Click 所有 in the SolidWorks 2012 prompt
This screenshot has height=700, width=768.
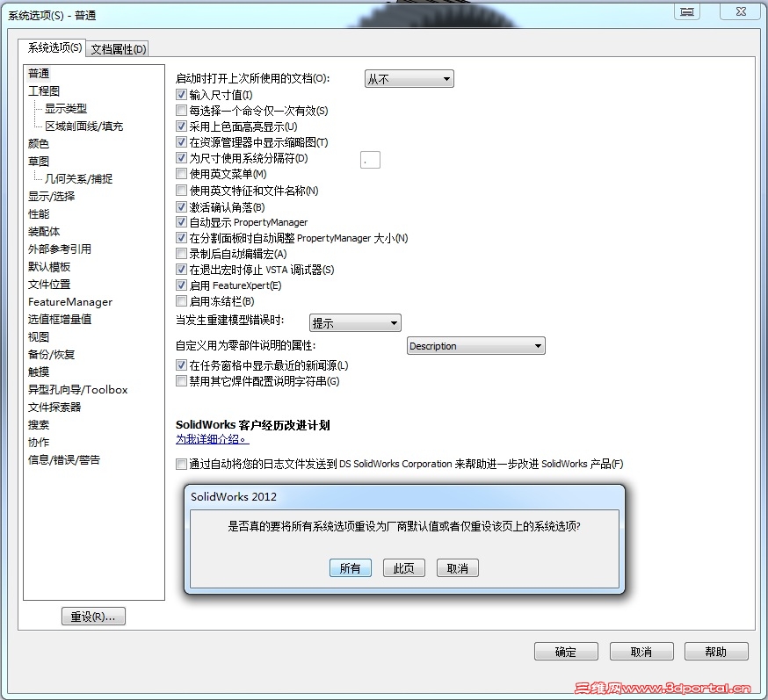(351, 568)
